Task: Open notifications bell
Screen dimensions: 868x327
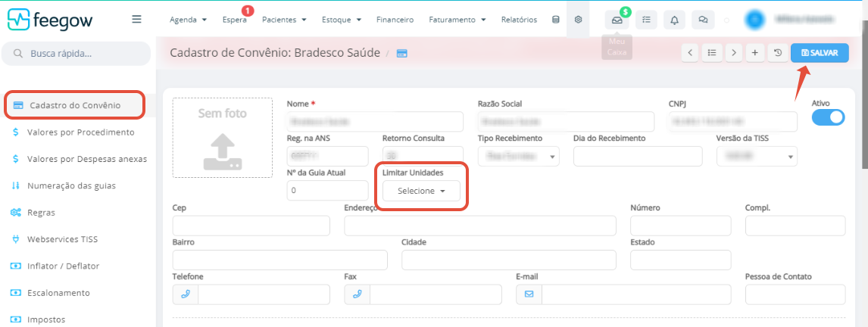Action: click(x=674, y=20)
